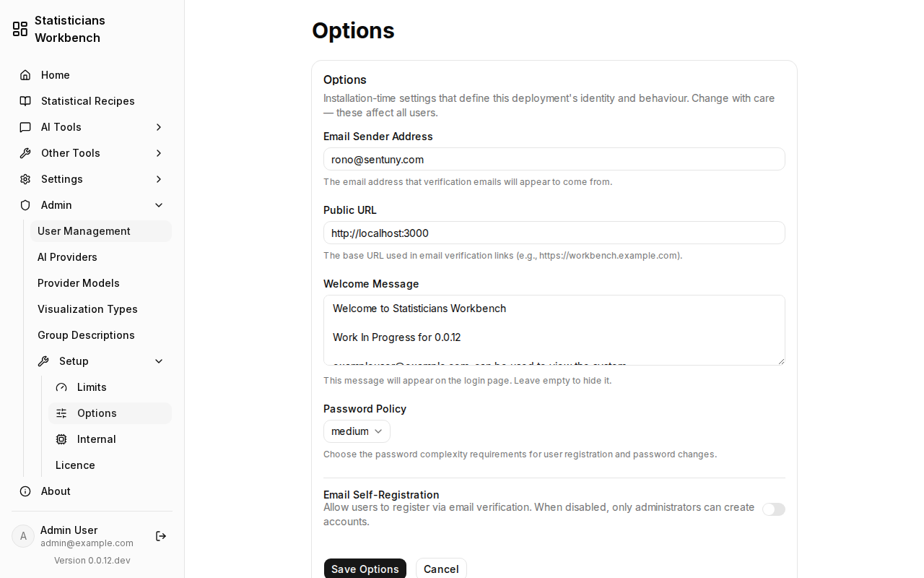
Task: Toggle the Email Self-Registration switch
Action: (x=774, y=509)
